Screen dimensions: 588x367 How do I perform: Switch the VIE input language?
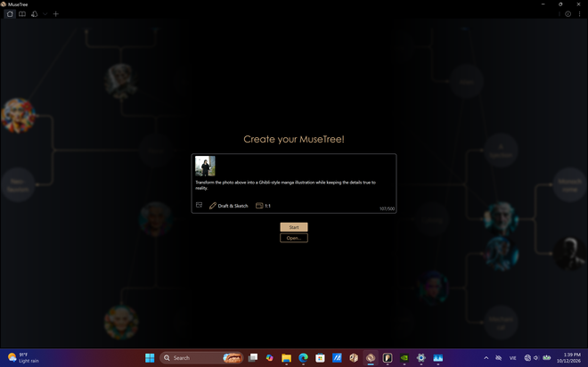[x=512, y=357]
